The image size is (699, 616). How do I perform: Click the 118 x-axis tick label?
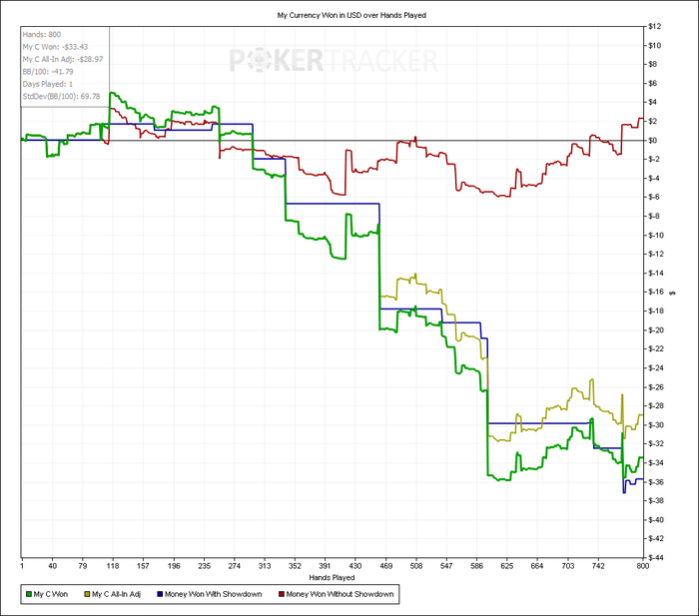(113, 566)
